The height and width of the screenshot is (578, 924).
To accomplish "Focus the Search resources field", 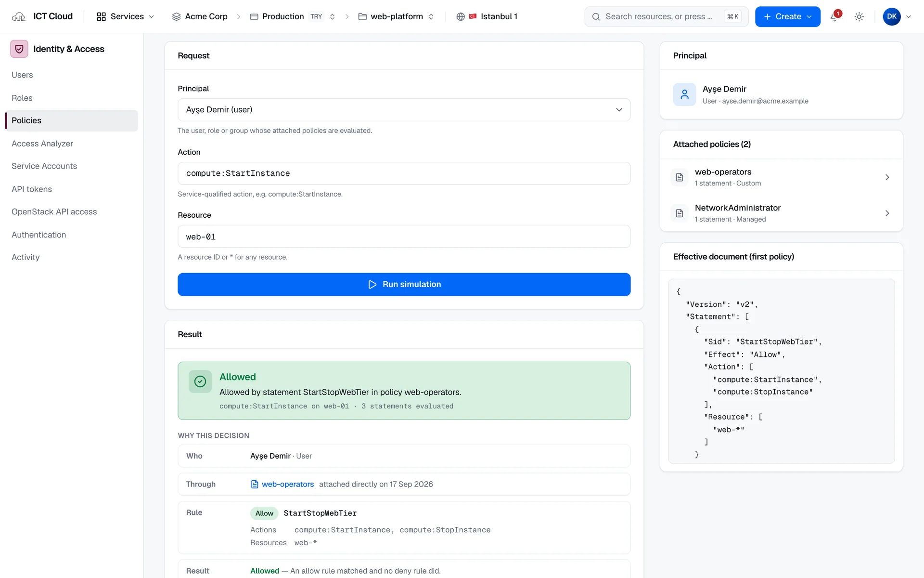I will point(666,17).
